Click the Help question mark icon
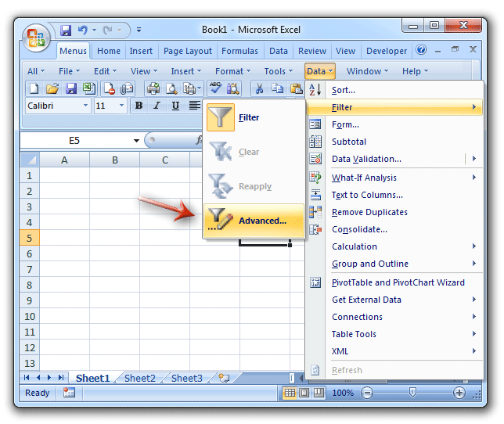The height and width of the screenshot is (424, 504). pos(421,50)
